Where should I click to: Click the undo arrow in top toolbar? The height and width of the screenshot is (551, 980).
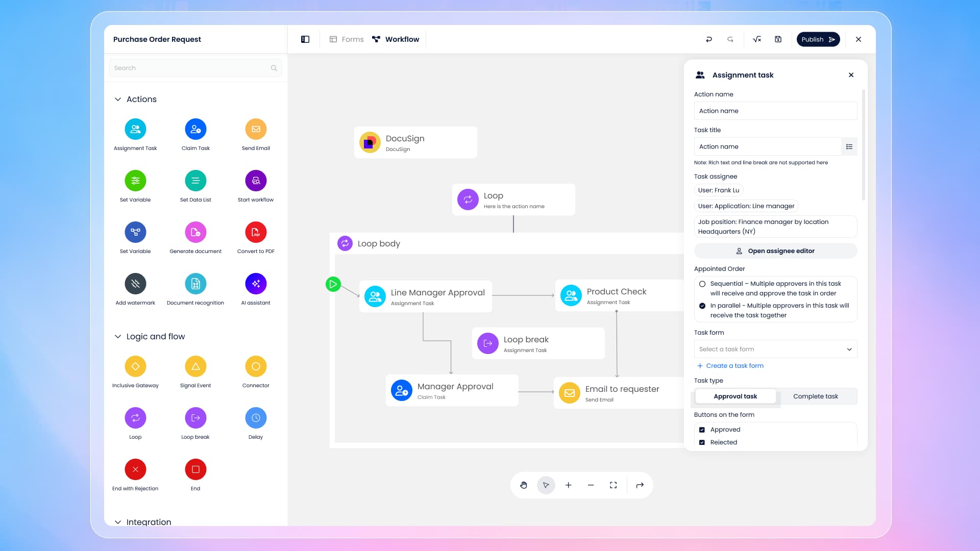pyautogui.click(x=709, y=39)
